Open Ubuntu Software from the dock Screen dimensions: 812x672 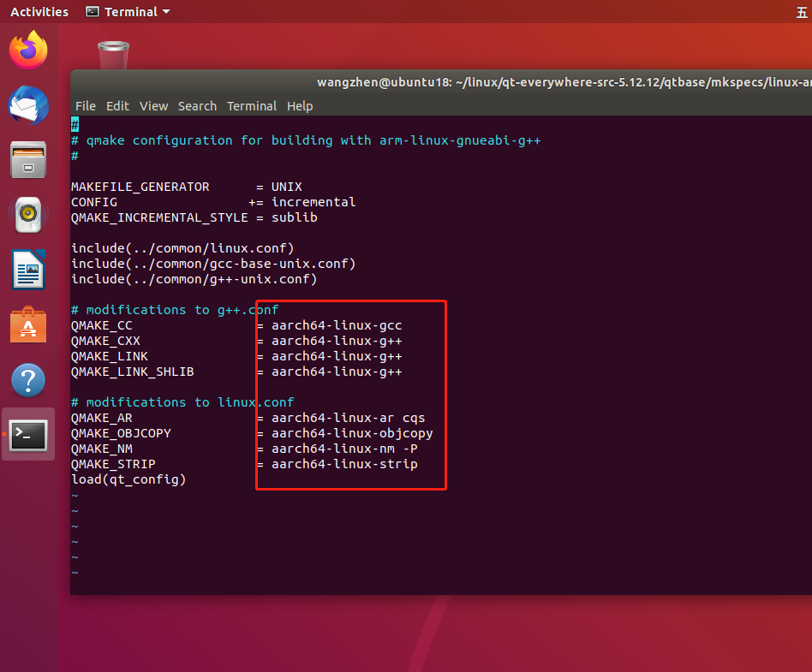(x=27, y=324)
